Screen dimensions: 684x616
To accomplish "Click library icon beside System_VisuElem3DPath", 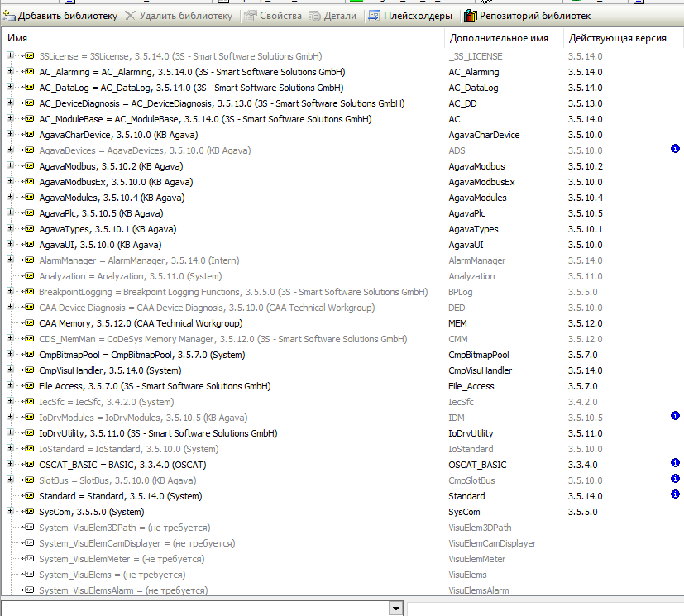I will (x=29, y=527).
